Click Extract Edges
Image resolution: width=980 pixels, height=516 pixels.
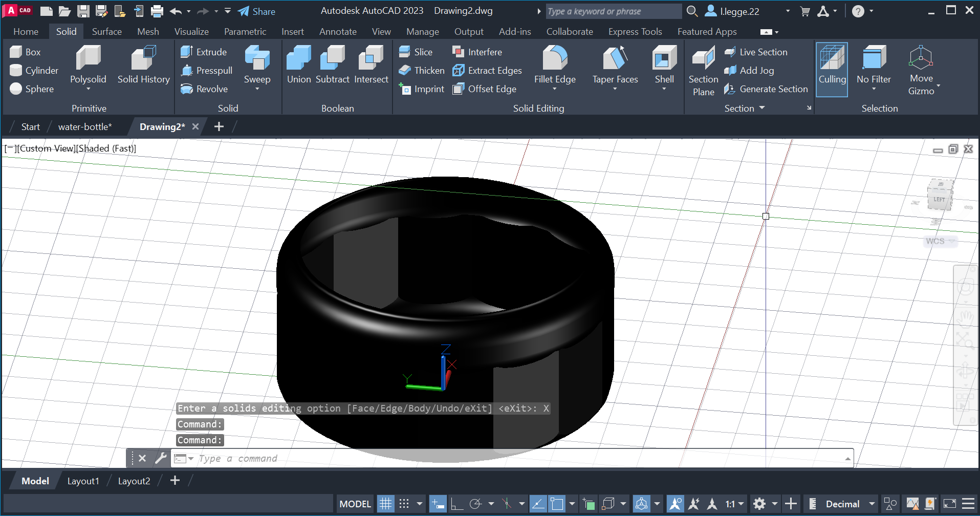pyautogui.click(x=487, y=70)
